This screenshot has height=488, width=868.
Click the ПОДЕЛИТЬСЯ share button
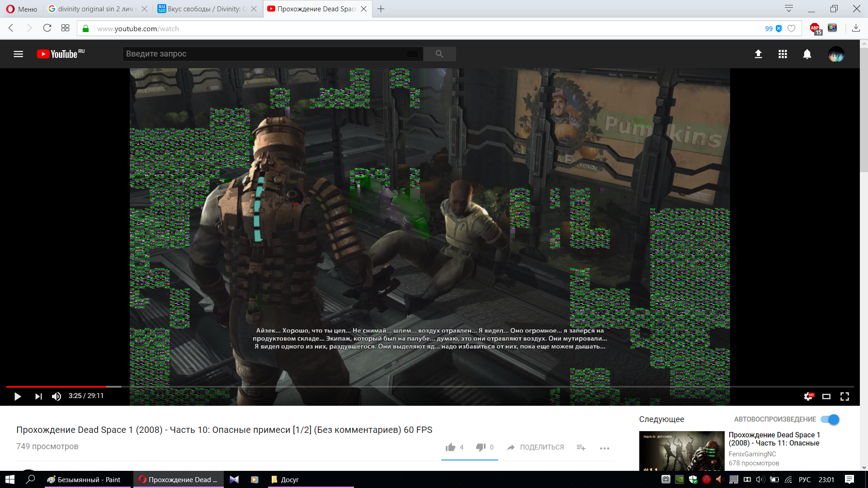[x=536, y=447]
